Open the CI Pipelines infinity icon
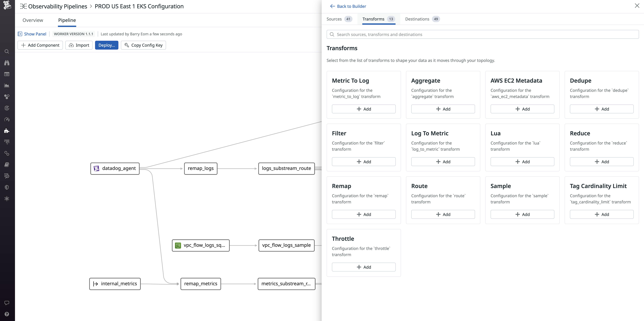 coord(7,153)
